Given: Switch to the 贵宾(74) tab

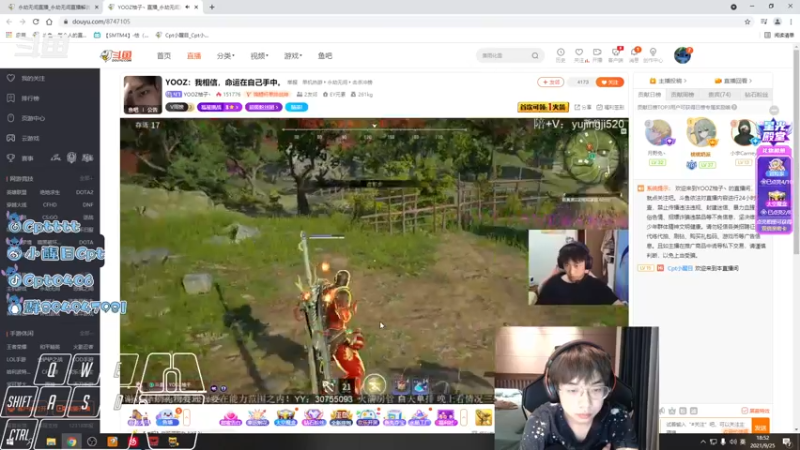Looking at the screenshot, I should [719, 95].
